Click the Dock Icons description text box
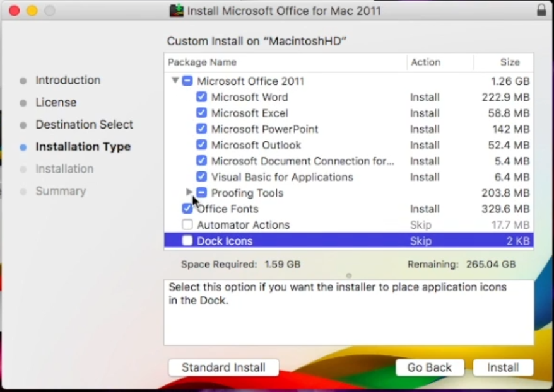 pos(349,312)
